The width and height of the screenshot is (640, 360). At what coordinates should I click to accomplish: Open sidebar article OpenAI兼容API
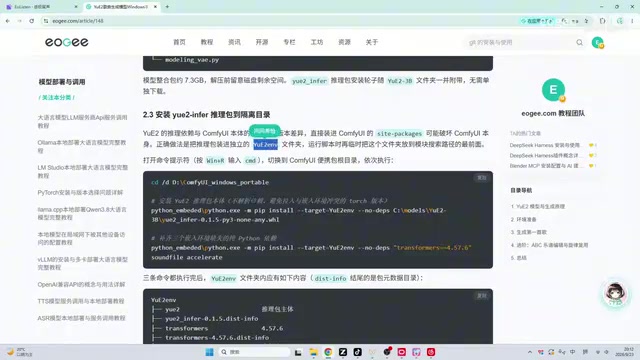click(x=81, y=284)
